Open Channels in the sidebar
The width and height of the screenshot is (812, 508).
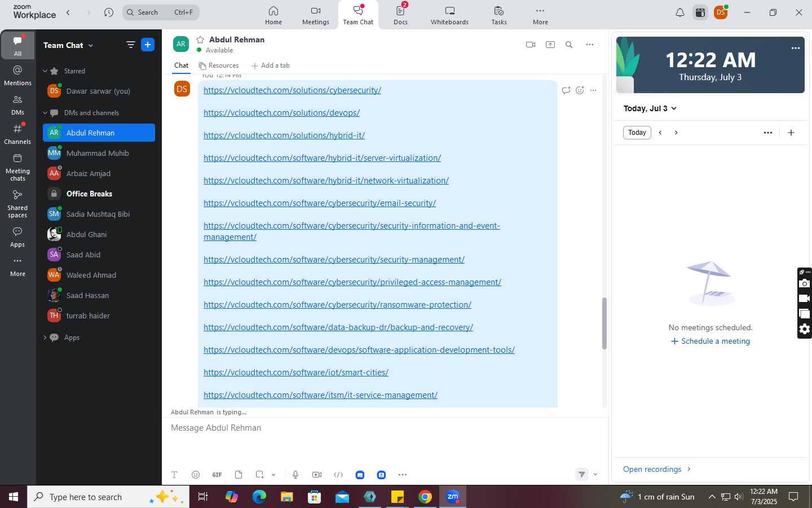point(17,134)
